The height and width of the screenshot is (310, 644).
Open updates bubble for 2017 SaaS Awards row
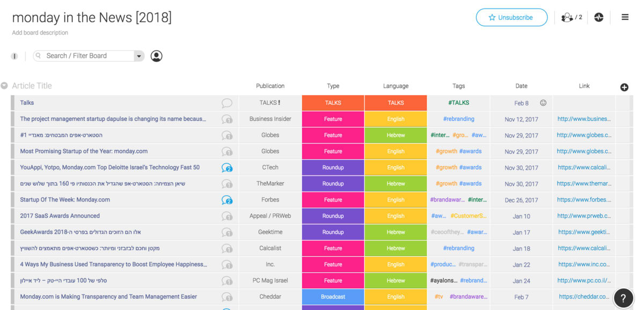[227, 216]
